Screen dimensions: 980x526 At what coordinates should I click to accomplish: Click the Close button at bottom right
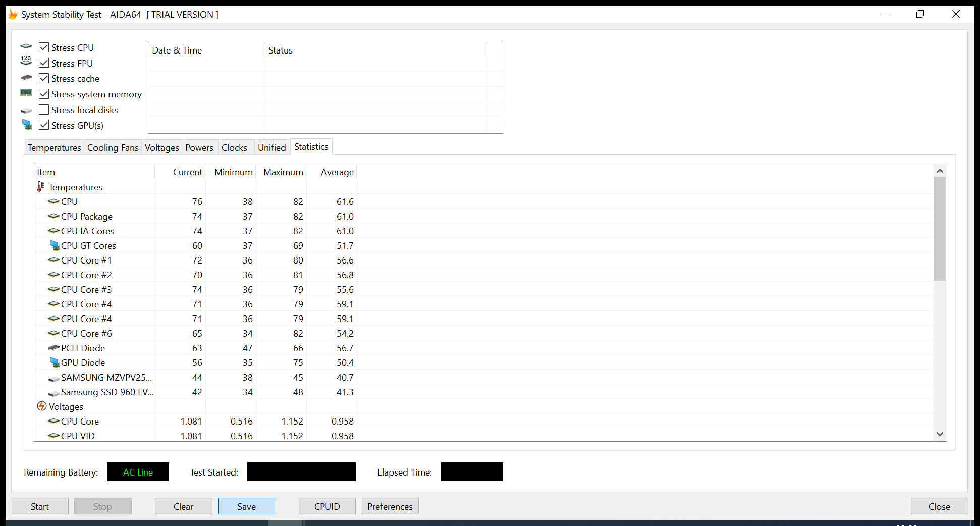pos(939,506)
